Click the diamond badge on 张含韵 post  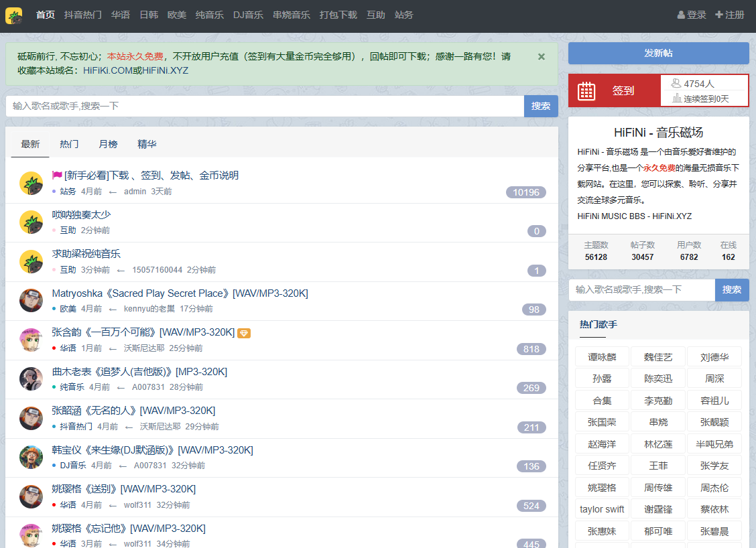(x=244, y=333)
